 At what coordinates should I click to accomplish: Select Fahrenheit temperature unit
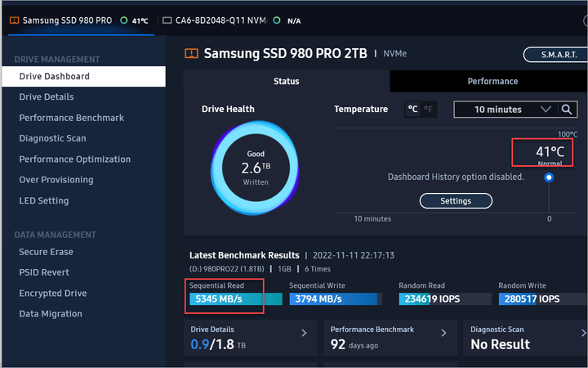click(428, 110)
